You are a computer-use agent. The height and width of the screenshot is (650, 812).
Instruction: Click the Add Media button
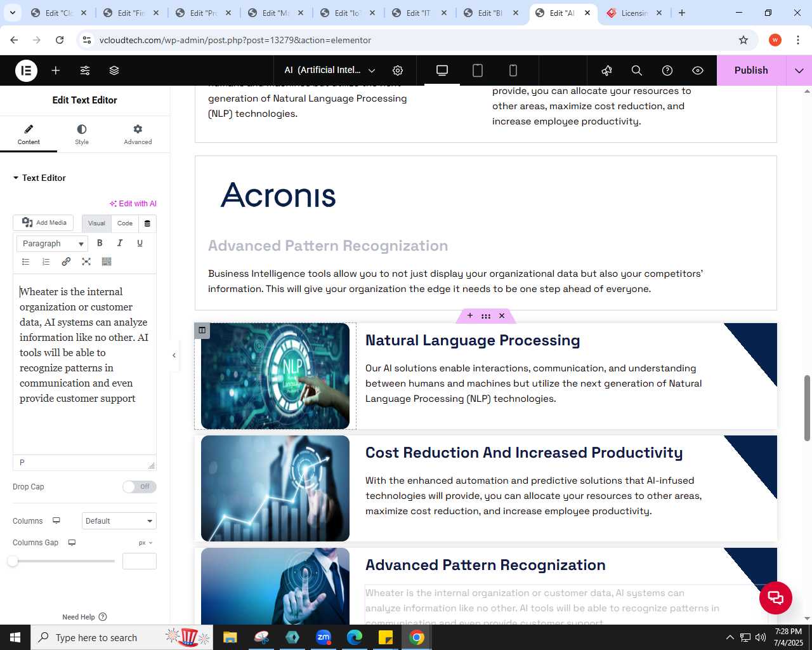coord(43,223)
